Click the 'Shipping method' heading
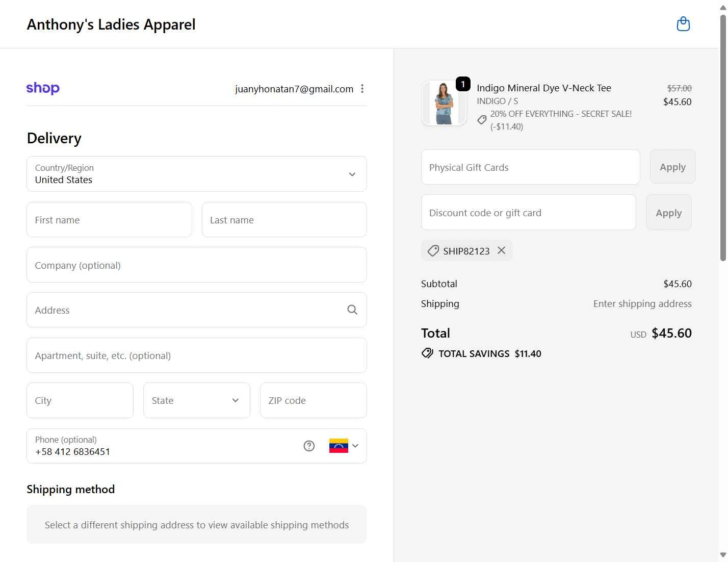 (71, 489)
